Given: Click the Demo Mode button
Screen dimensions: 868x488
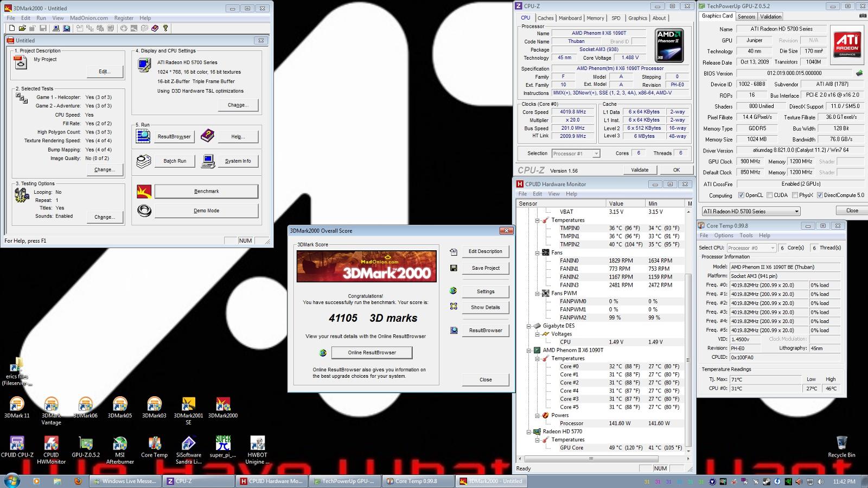Looking at the screenshot, I should (x=206, y=211).
